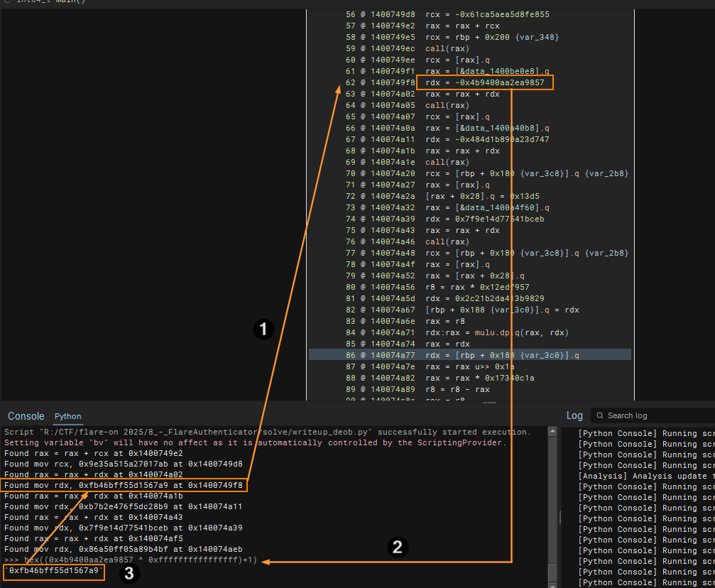Screen dimensions: 715x588
Task: Click the console output '0xfb46bff55d1567a9' result
Action: click(55, 571)
